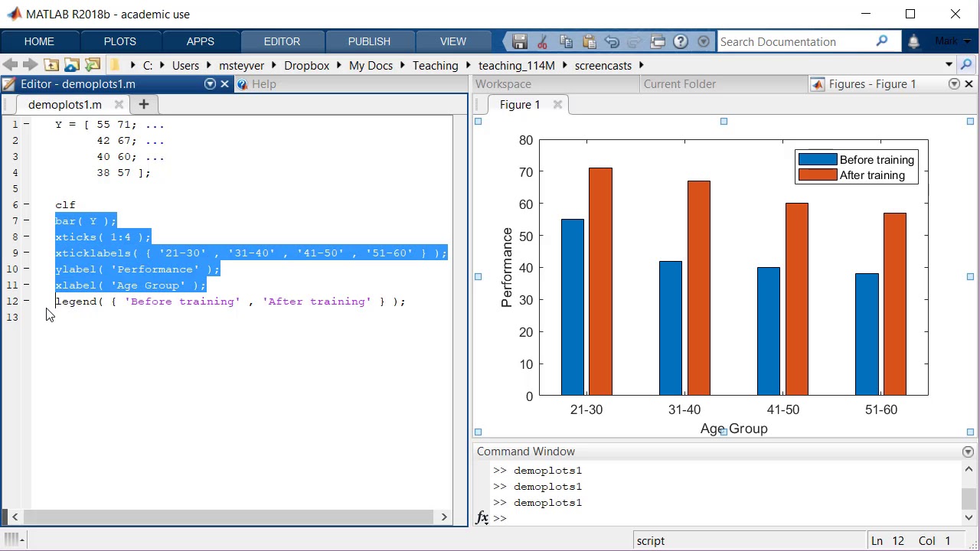Screen dimensions: 980x551
Task: Click the Up One Level folder icon
Action: click(51, 65)
